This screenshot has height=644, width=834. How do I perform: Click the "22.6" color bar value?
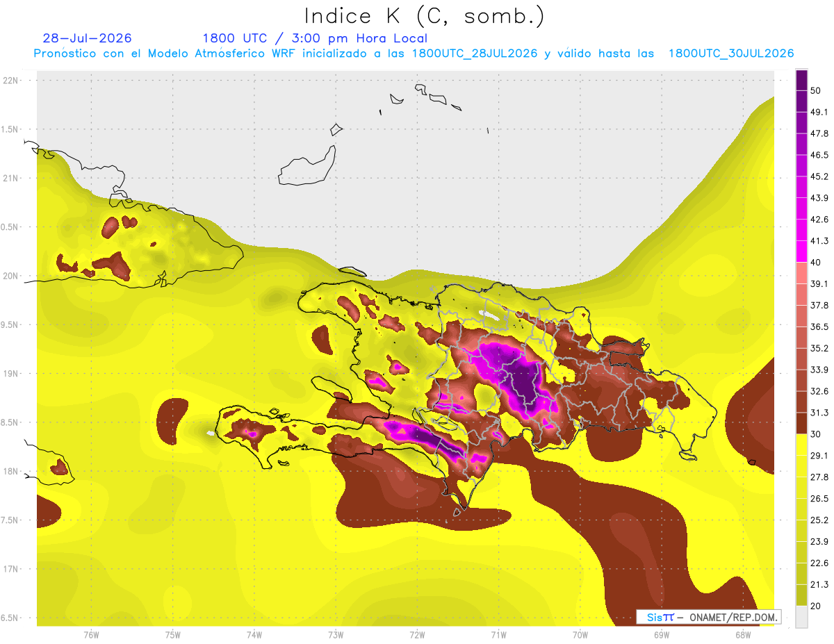tap(819, 563)
